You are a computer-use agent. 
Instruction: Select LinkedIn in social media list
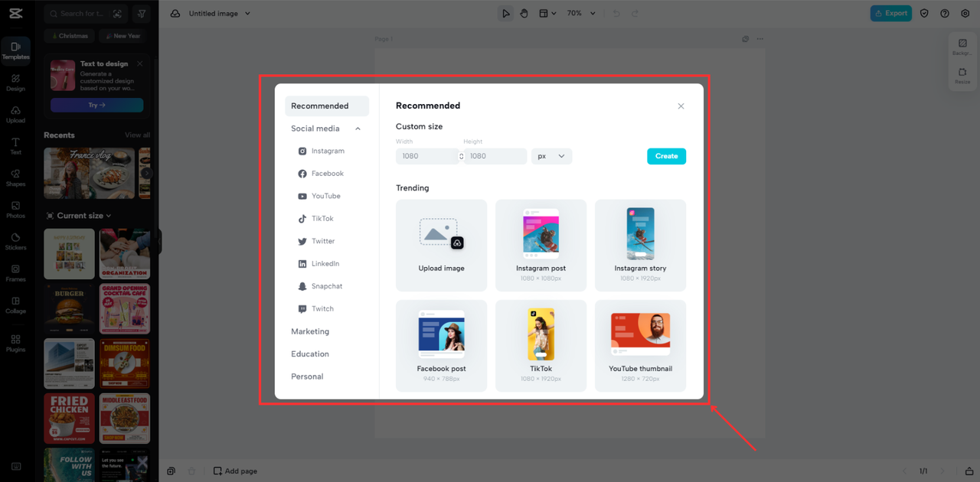coord(327,263)
